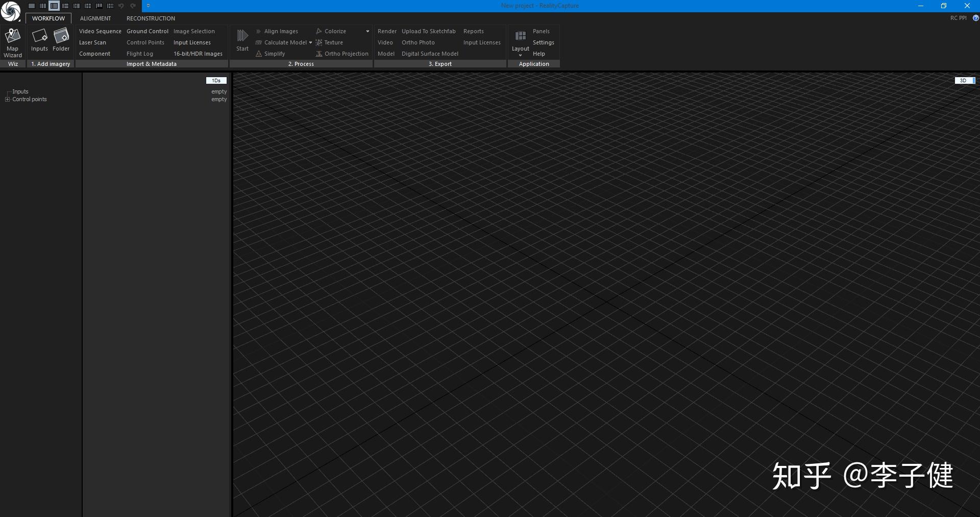Toggle the 1Ds view label

[216, 80]
